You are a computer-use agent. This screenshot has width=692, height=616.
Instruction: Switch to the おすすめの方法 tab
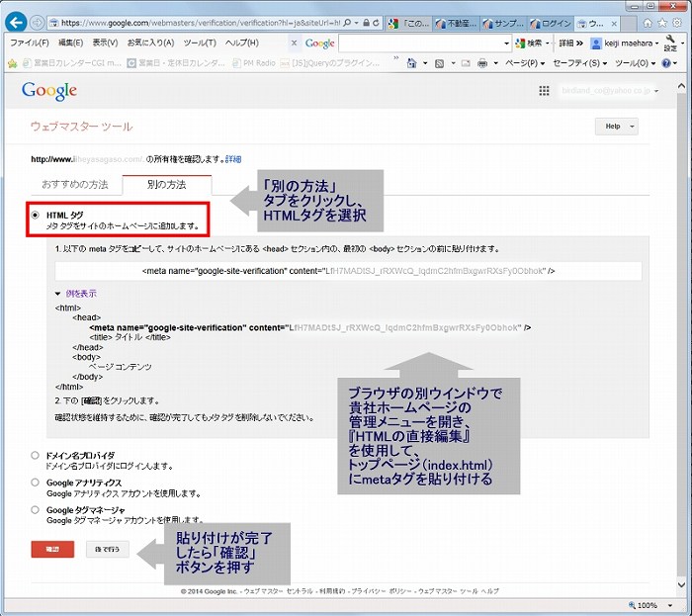click(x=75, y=185)
